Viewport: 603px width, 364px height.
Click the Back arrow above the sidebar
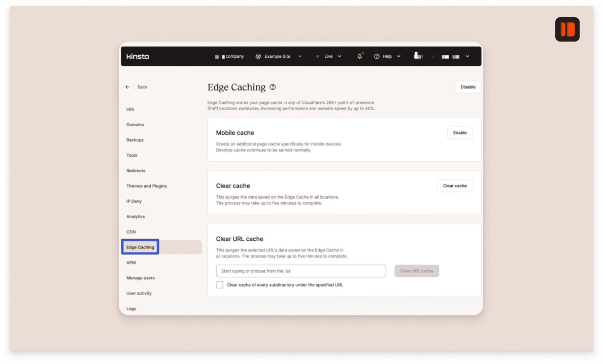128,87
